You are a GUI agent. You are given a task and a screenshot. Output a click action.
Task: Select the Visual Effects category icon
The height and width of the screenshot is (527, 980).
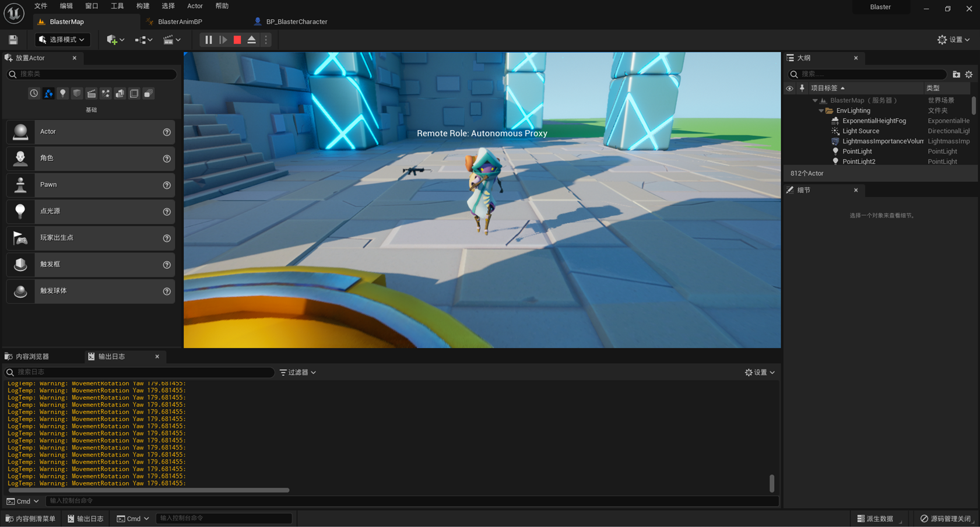tap(106, 93)
